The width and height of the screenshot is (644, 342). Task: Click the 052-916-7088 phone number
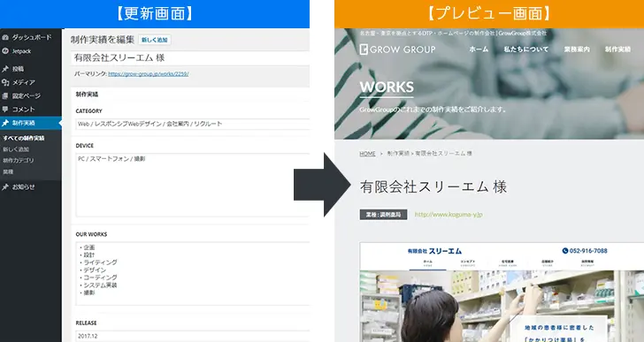[x=588, y=251]
